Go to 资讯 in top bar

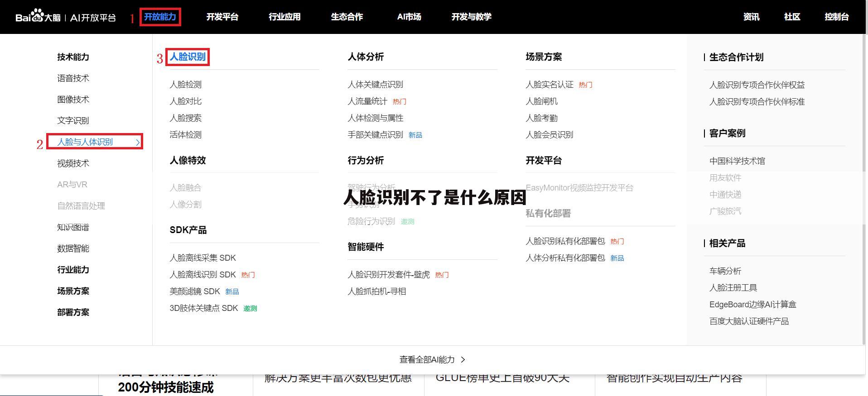[752, 17]
